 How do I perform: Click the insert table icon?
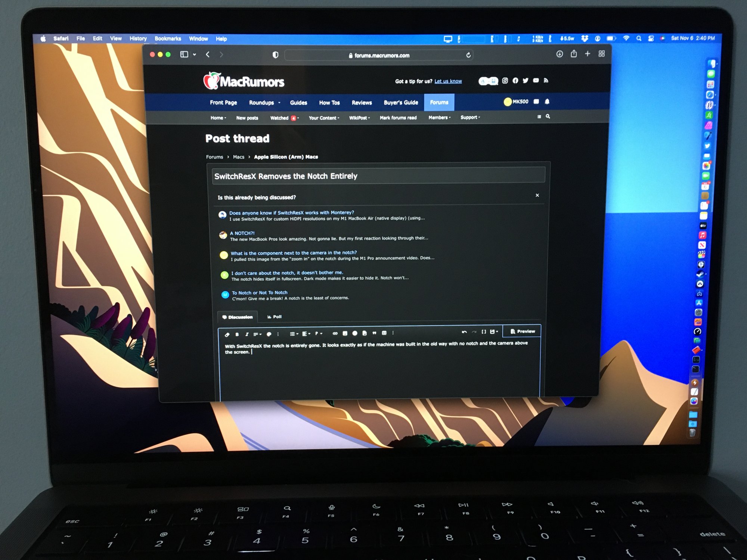(x=384, y=333)
